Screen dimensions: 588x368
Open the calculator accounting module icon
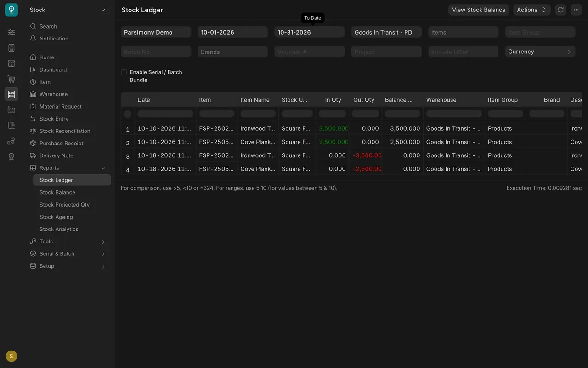coord(11,48)
